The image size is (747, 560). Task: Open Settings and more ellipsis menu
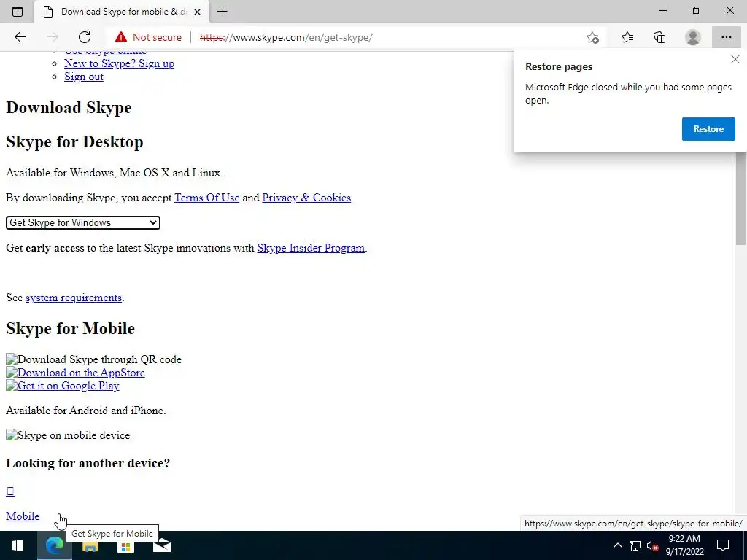point(726,37)
